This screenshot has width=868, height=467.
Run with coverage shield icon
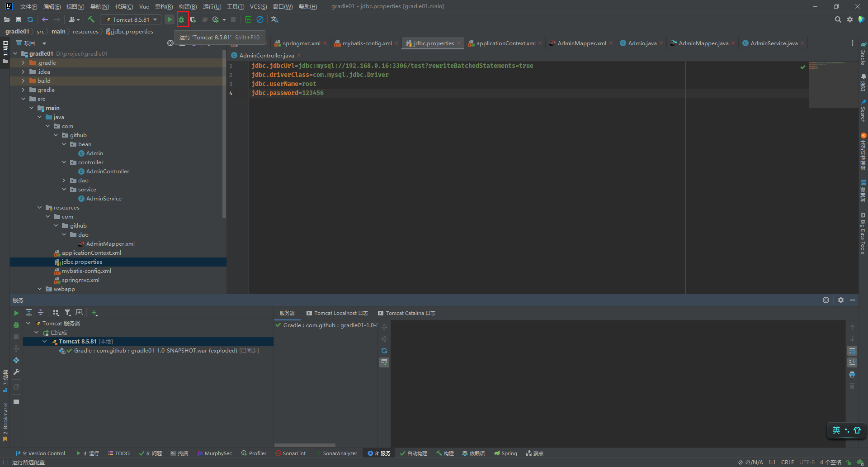click(193, 19)
